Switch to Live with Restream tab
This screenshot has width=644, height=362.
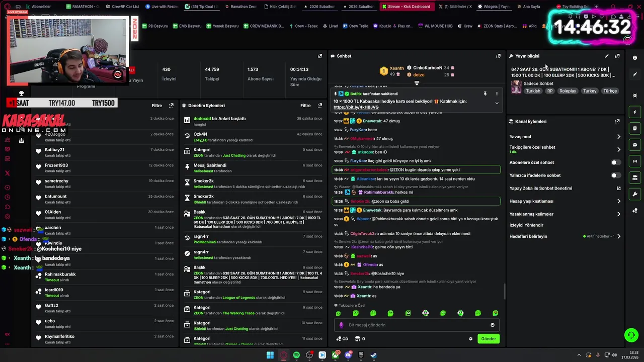[x=162, y=7]
